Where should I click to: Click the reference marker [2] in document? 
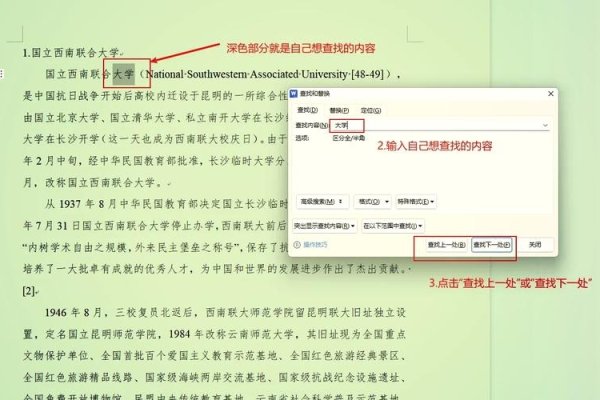pyautogui.click(x=29, y=291)
